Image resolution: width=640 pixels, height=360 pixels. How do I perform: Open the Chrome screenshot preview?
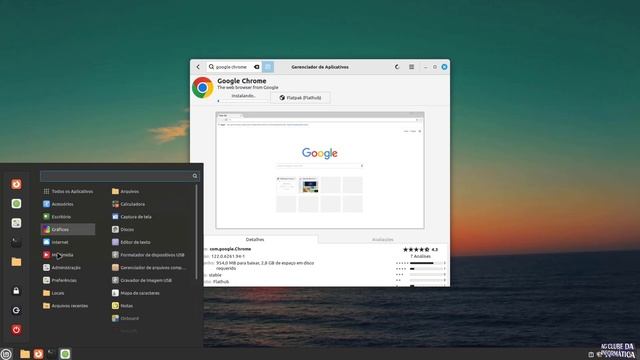click(320, 170)
